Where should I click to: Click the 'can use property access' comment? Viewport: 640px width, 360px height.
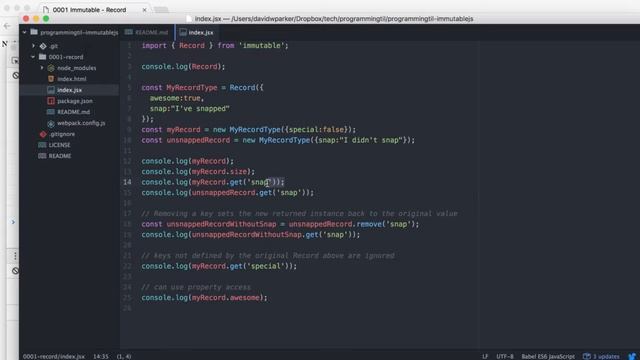196,287
